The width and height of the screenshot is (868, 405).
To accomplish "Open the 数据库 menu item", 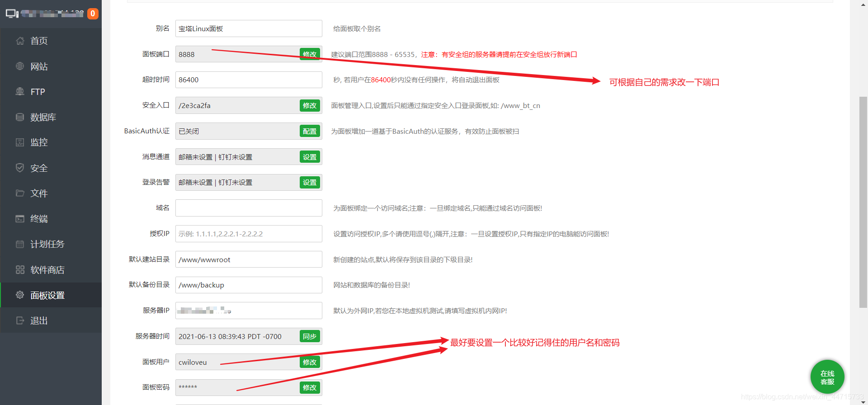I will pos(51,117).
